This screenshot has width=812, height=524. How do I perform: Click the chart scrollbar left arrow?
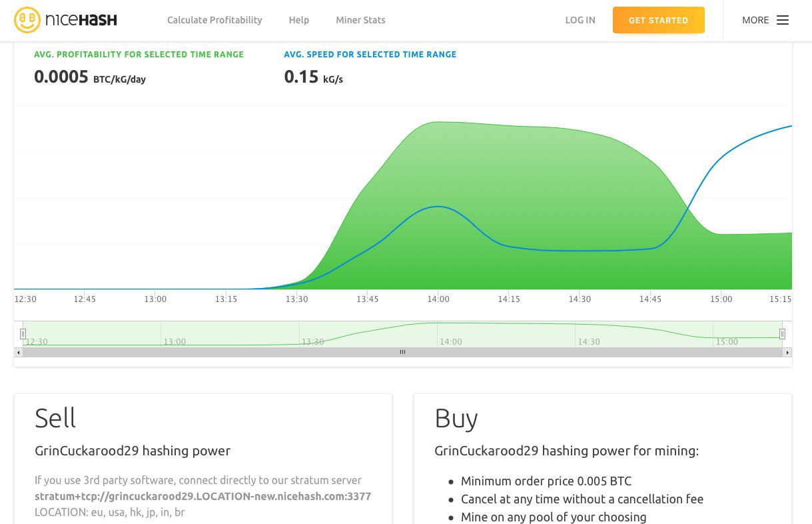pyautogui.click(x=18, y=352)
